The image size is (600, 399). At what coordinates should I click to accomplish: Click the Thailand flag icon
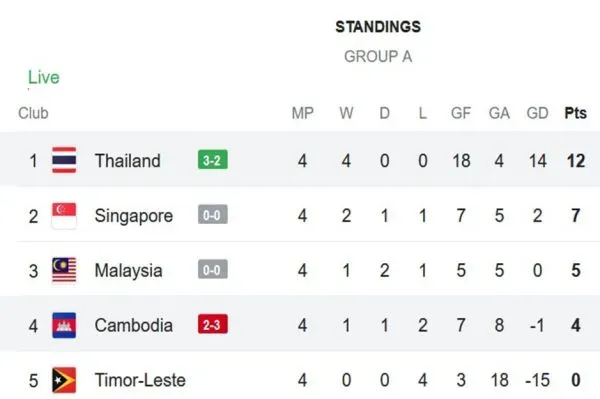pyautogui.click(x=64, y=160)
